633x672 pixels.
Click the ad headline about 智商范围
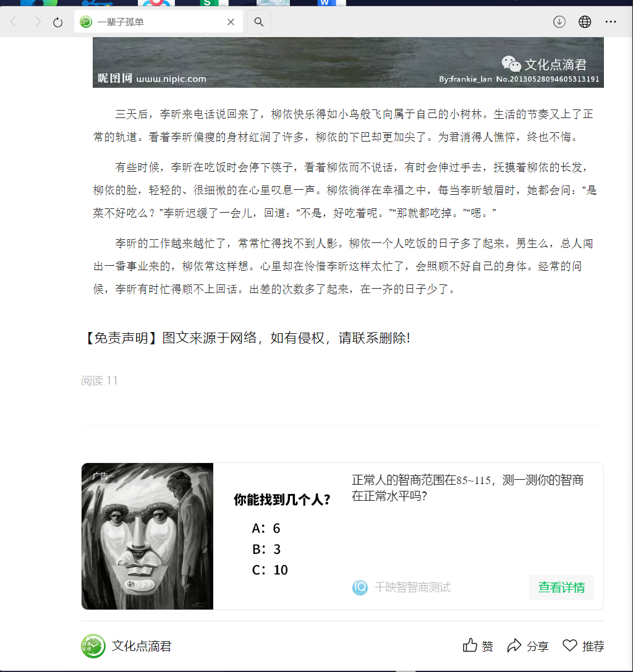(x=467, y=488)
